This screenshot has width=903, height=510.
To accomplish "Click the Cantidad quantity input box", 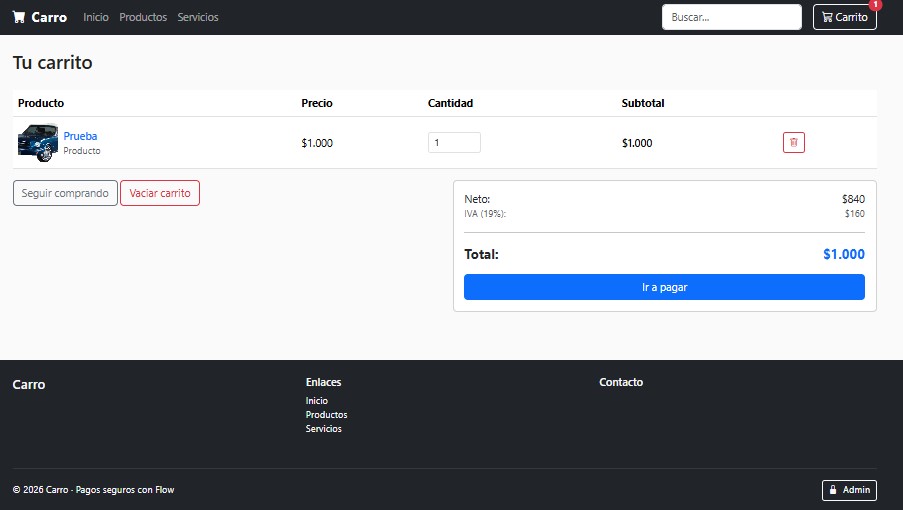I will [x=454, y=143].
